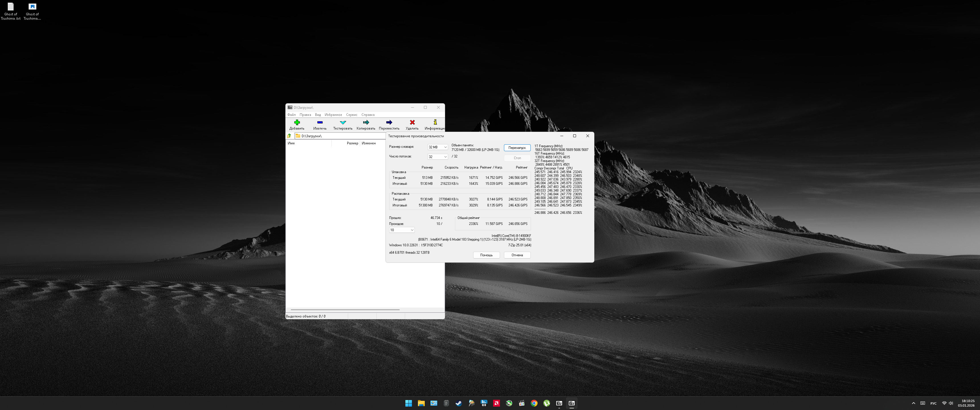Click the Отмена (Cancel) button

coord(516,255)
